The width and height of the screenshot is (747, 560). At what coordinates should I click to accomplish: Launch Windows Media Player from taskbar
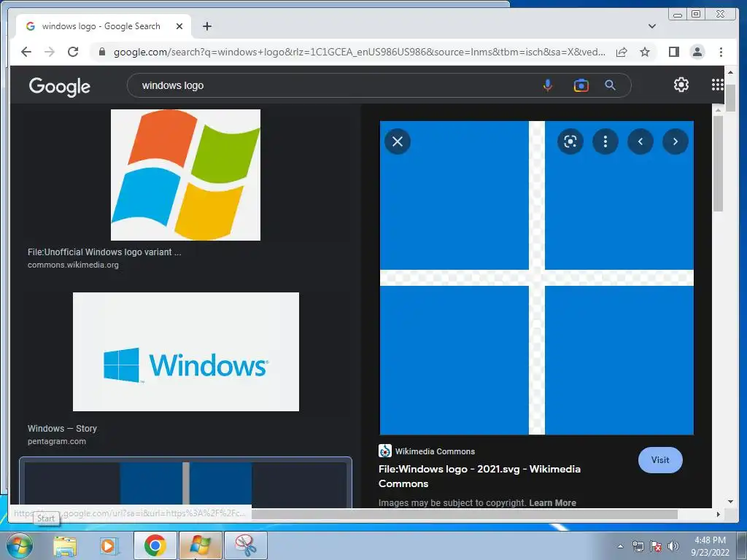pos(108,545)
